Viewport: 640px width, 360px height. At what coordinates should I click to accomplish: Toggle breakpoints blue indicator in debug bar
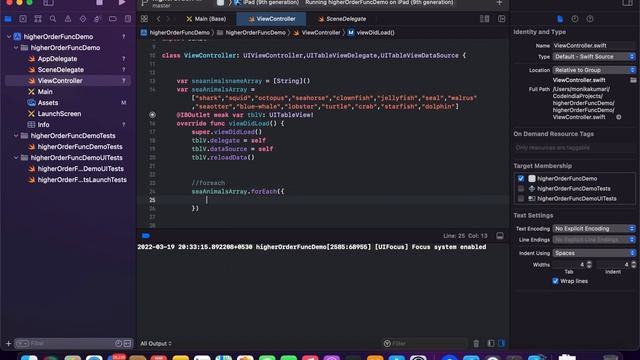(x=146, y=236)
